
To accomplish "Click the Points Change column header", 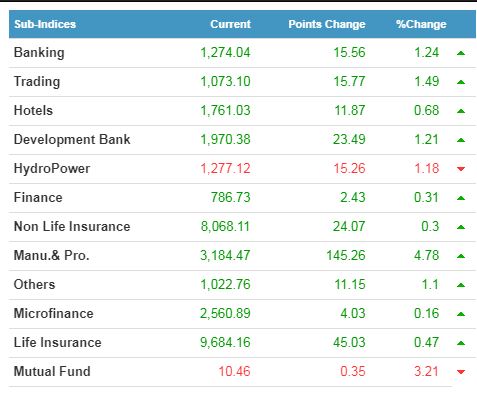I will pyautogui.click(x=327, y=24).
